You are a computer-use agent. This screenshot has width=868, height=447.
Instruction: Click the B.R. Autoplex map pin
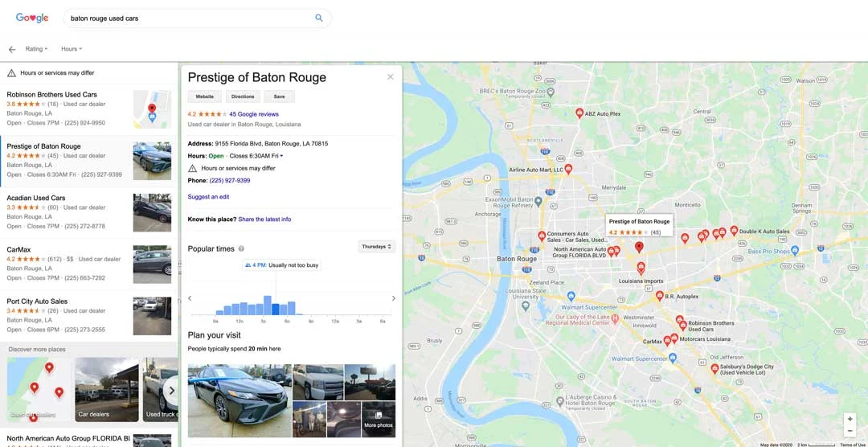659,296
